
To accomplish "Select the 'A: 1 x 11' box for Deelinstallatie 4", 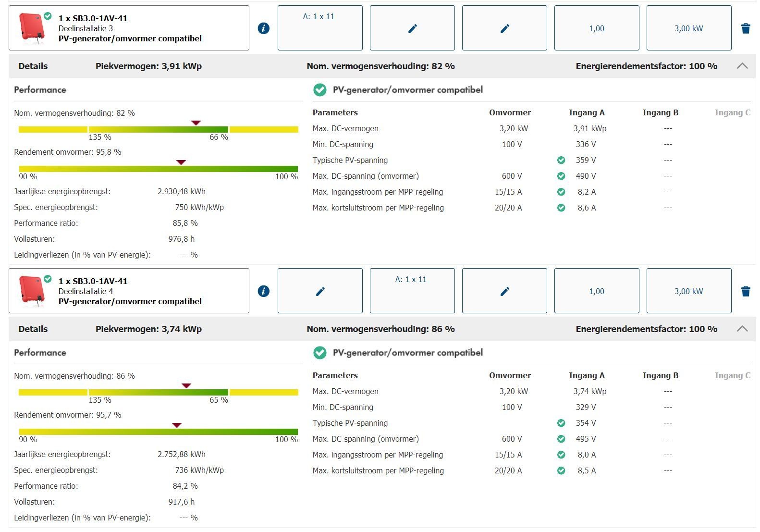I will click(412, 291).
